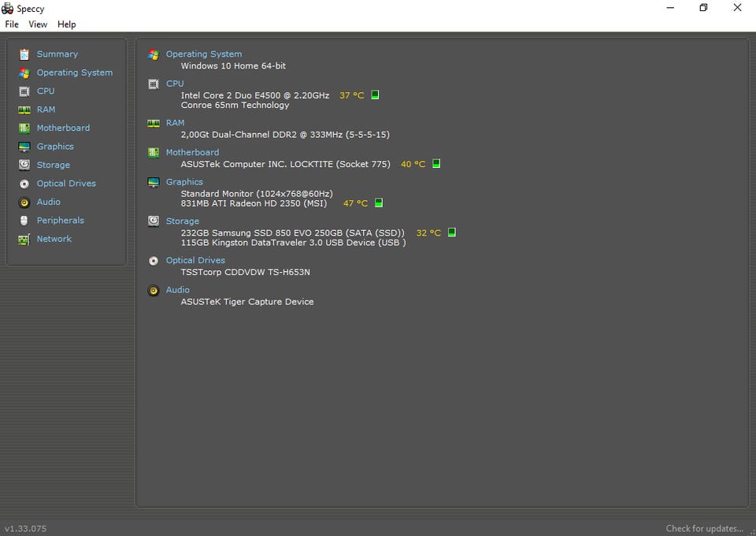
Task: Open Motherboard section from sidebar
Action: 63,128
